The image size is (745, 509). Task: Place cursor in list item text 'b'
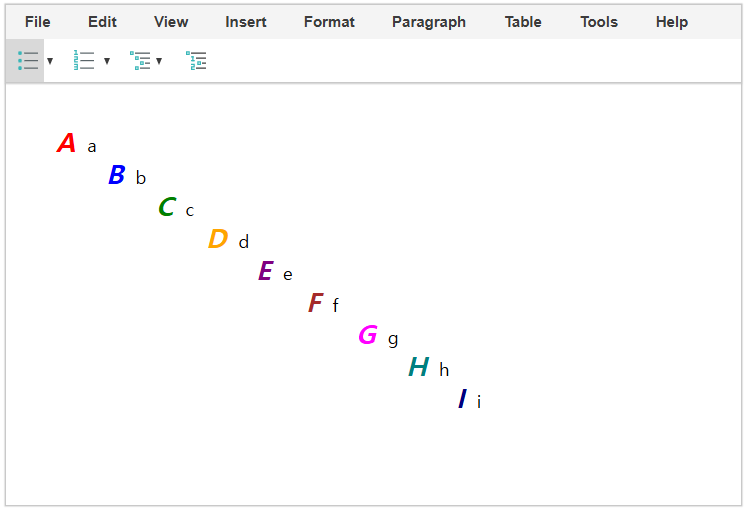click(141, 177)
